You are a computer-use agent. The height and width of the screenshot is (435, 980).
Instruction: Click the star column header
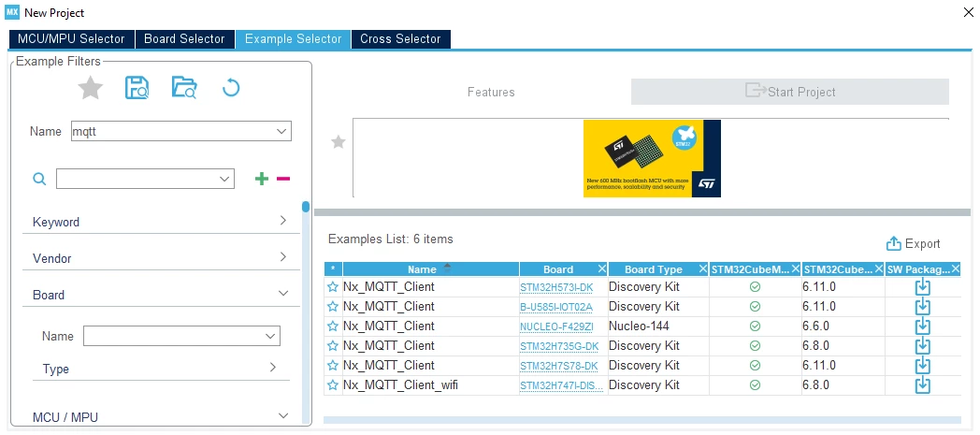point(333,269)
